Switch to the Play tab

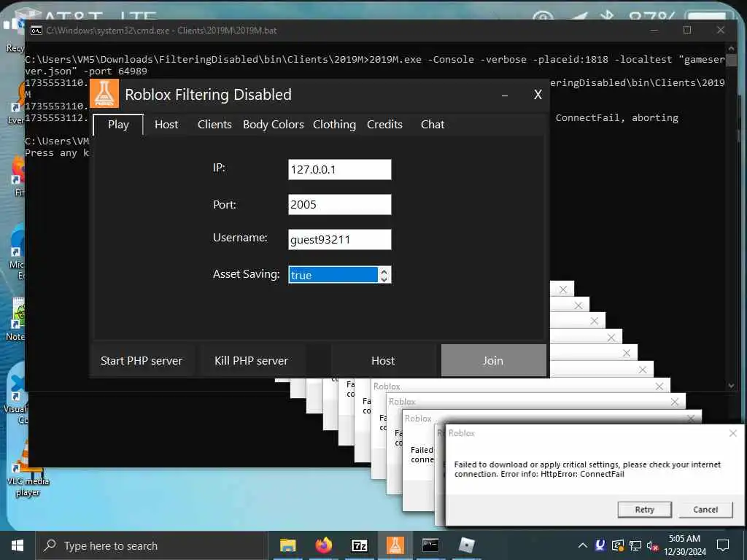[x=118, y=125]
